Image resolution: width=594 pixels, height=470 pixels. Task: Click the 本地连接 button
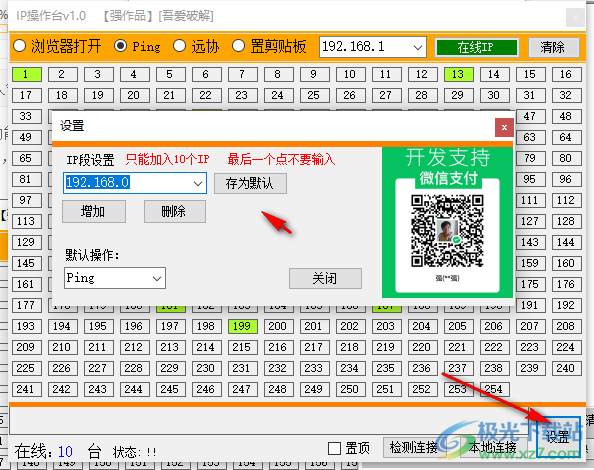click(x=492, y=448)
